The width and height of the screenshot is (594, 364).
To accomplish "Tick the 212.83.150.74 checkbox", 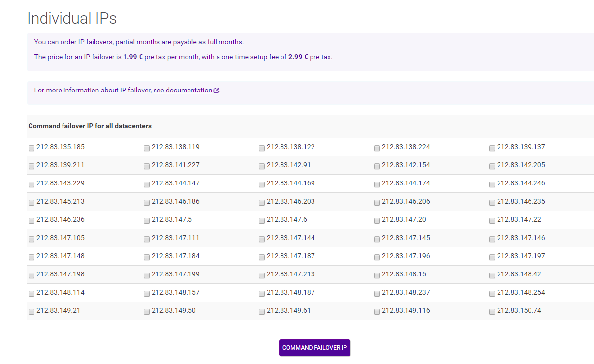I will click(492, 311).
